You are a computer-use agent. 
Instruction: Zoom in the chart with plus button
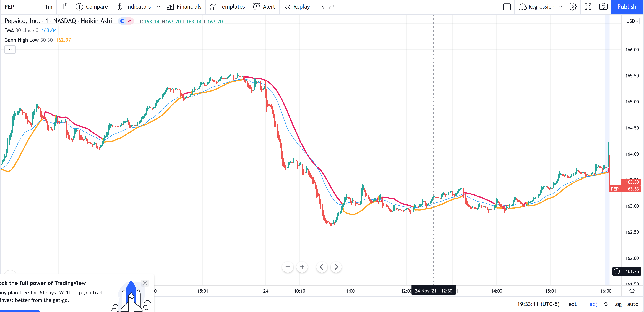(x=302, y=267)
